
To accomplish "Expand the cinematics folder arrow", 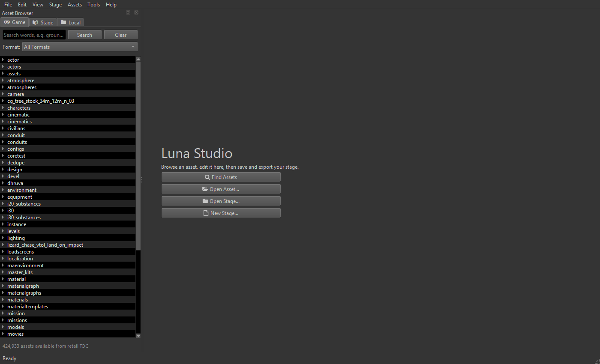I will pyautogui.click(x=3, y=122).
